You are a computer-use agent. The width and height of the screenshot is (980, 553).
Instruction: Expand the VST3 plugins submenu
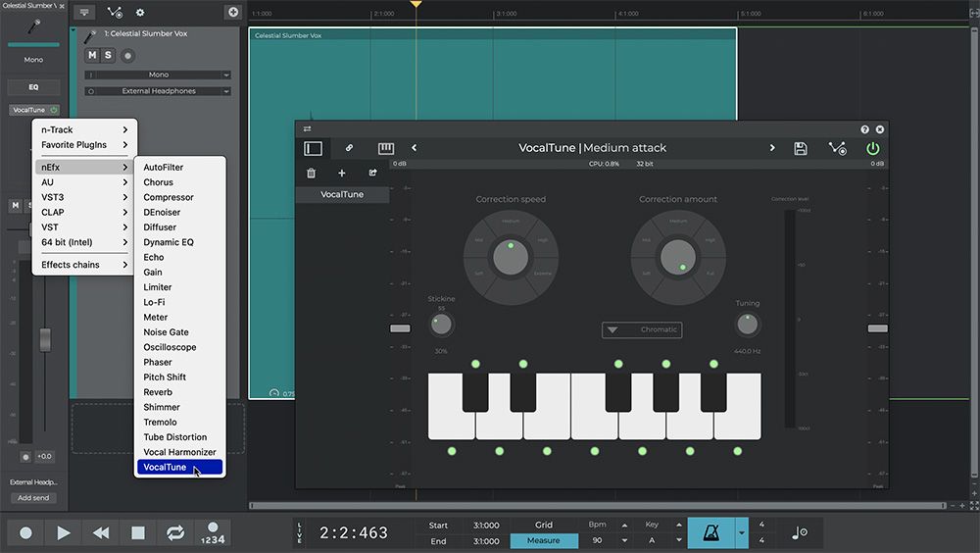point(84,197)
